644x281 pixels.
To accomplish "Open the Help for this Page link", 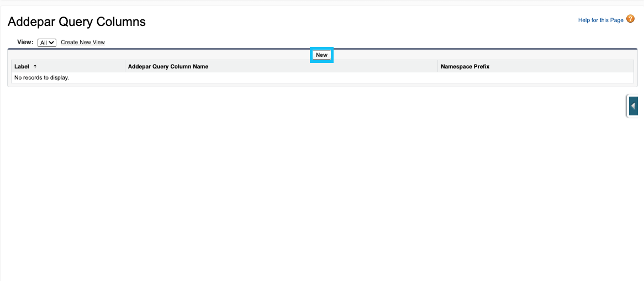I will tap(600, 20).
